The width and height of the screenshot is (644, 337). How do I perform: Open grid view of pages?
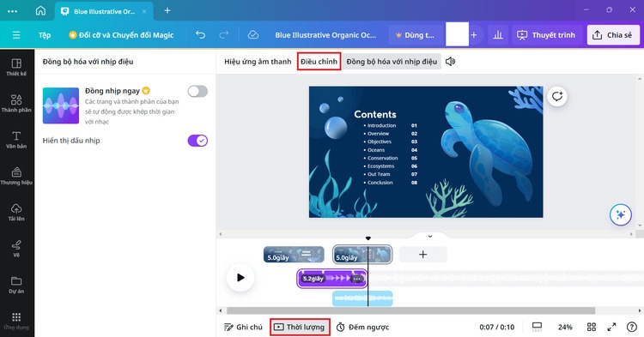click(x=592, y=327)
